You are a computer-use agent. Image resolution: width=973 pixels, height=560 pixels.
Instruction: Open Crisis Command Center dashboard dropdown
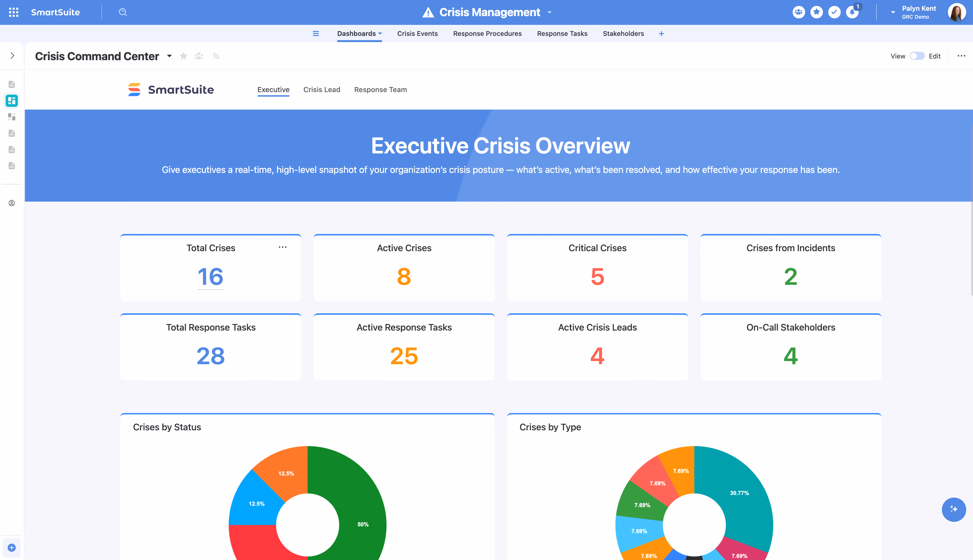click(169, 56)
